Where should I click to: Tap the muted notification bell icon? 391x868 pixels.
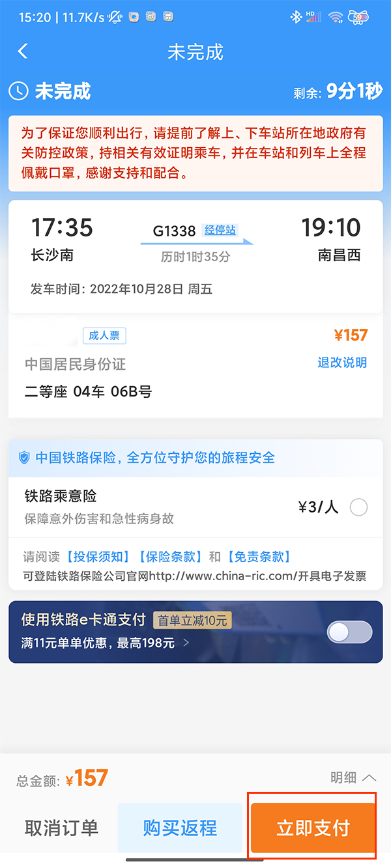(x=115, y=18)
